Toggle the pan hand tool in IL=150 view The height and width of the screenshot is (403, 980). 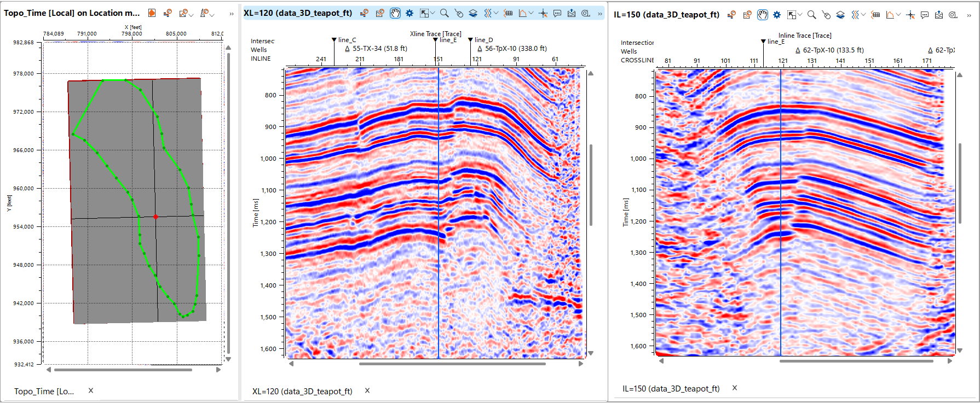click(x=762, y=15)
